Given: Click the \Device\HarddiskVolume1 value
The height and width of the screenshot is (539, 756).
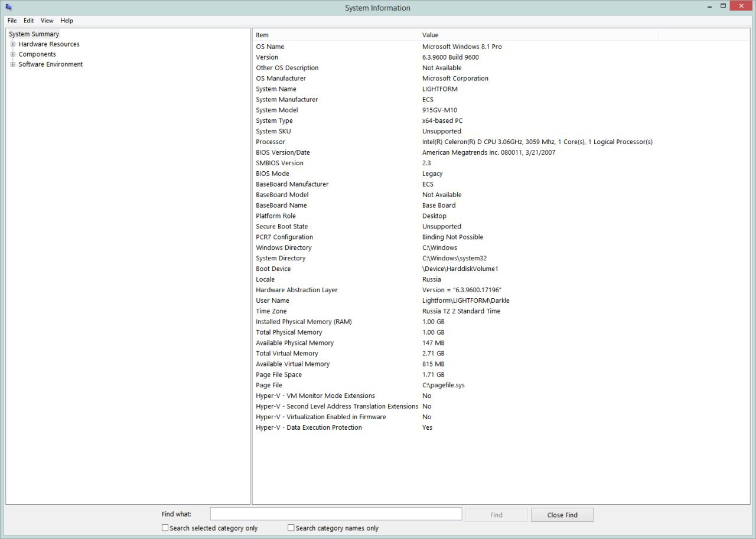Looking at the screenshot, I should [460, 269].
